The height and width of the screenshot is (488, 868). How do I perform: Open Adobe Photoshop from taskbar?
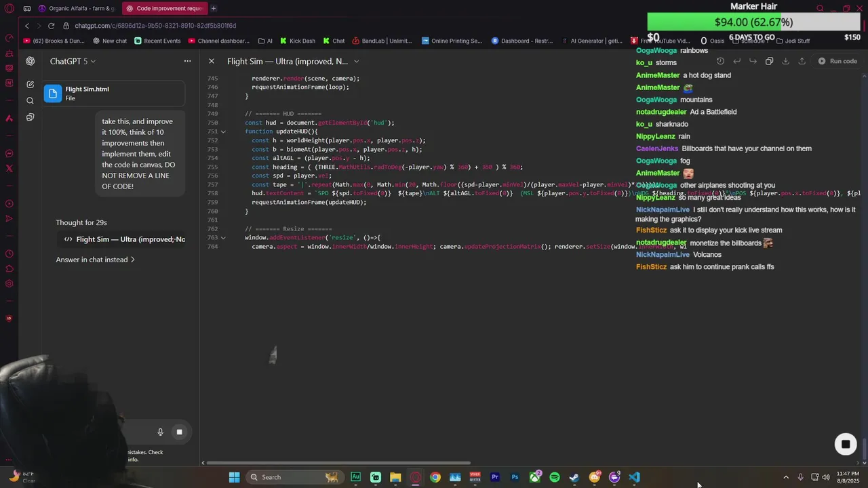(515, 477)
